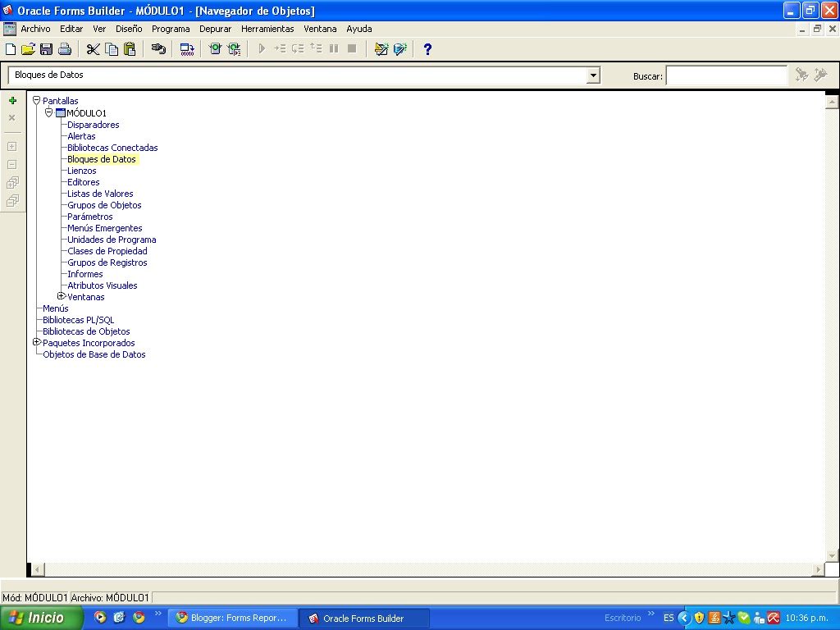Click the Cut scissors icon

[94, 49]
